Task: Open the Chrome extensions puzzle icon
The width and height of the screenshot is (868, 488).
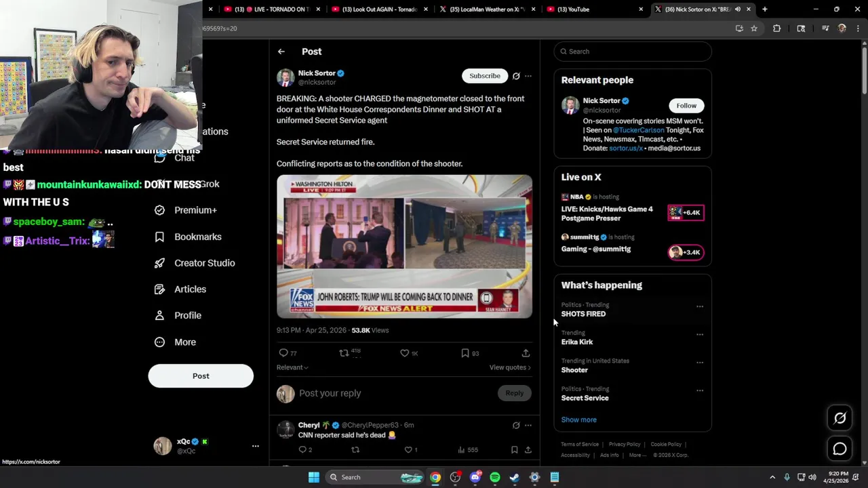Action: (x=777, y=28)
